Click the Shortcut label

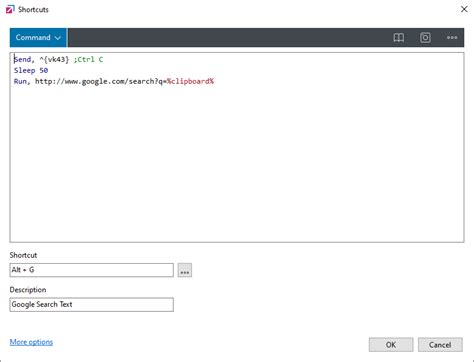23,255
